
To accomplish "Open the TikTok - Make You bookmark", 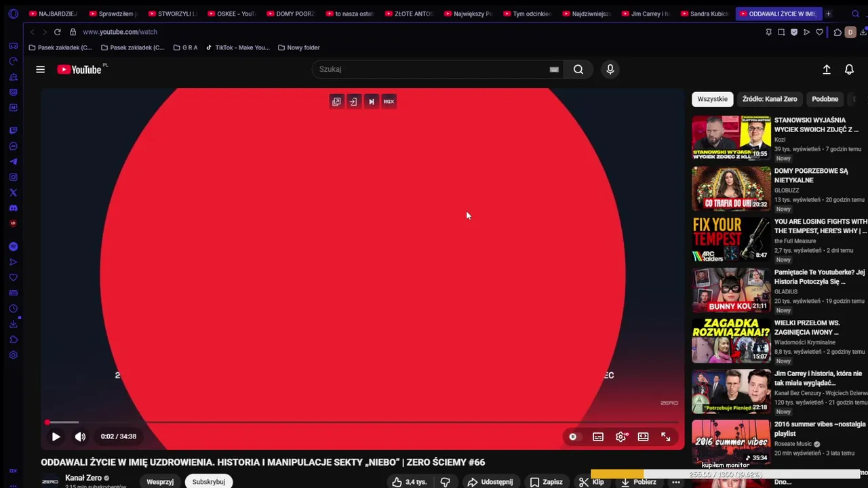I will [x=237, y=47].
